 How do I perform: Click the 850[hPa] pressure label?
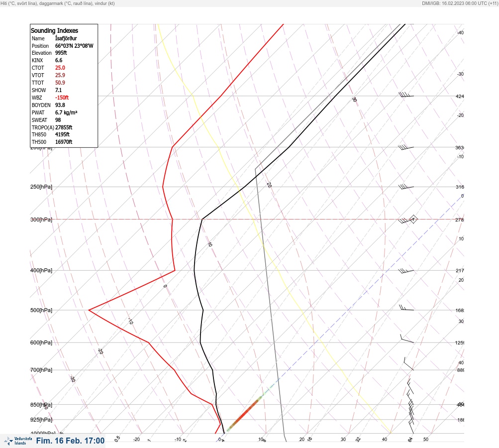(41, 405)
